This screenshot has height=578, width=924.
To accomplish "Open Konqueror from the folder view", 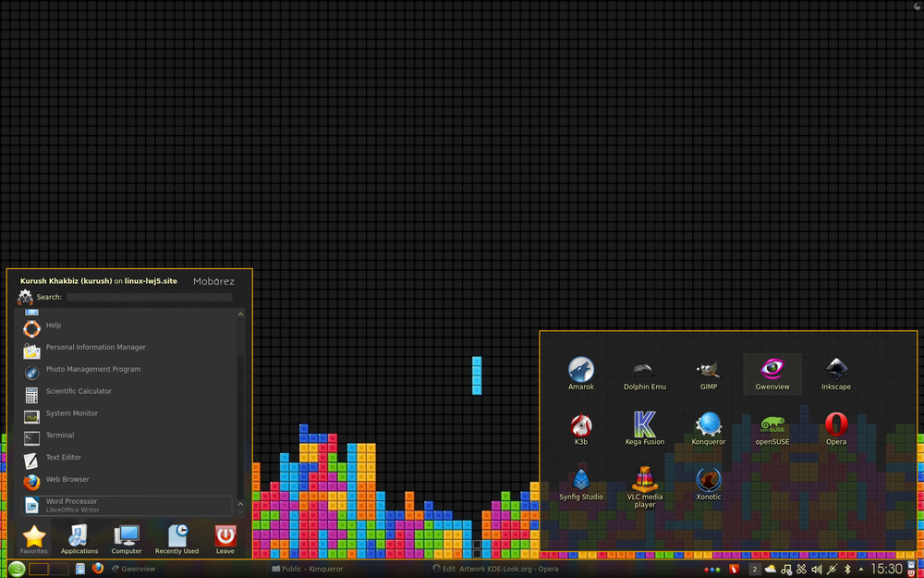I will 709,429.
